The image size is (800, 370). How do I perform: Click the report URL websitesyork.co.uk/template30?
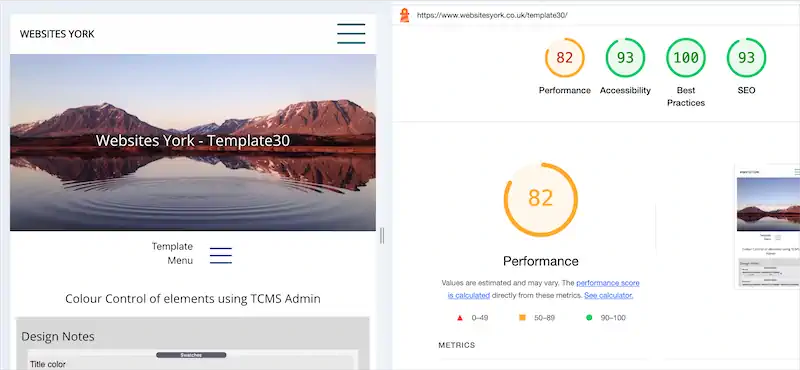coord(492,15)
